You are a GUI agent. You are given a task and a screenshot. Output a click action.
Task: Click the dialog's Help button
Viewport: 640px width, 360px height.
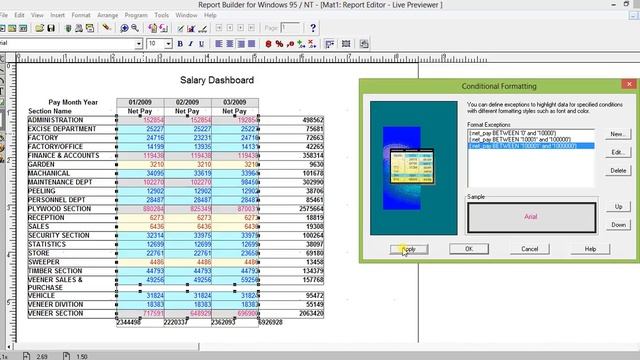point(590,249)
